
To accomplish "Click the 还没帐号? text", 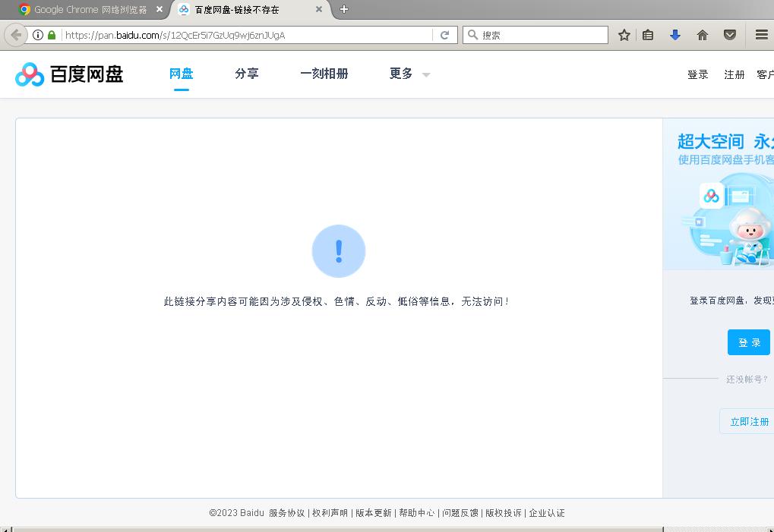I will 747,379.
